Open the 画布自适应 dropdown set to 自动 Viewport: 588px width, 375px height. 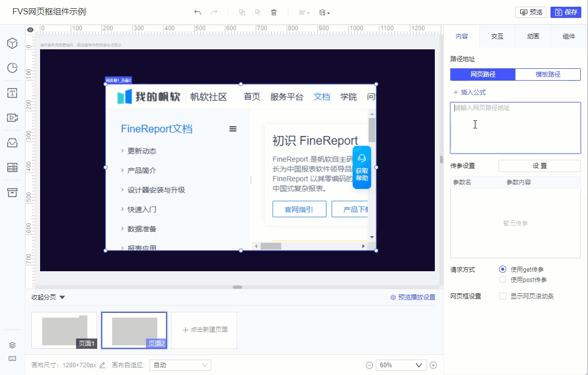point(180,365)
